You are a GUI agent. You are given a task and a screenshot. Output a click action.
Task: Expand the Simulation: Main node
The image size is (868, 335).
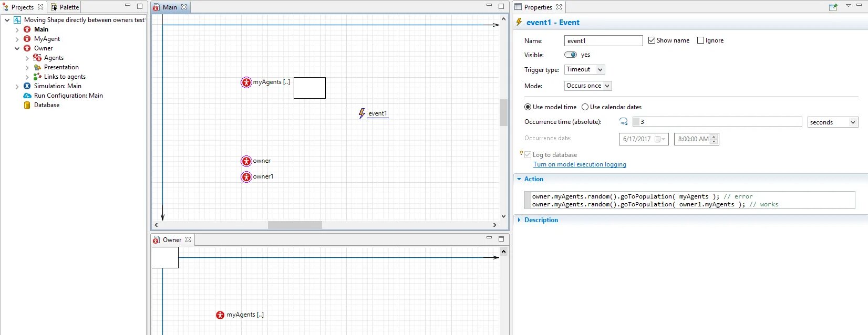tap(17, 86)
